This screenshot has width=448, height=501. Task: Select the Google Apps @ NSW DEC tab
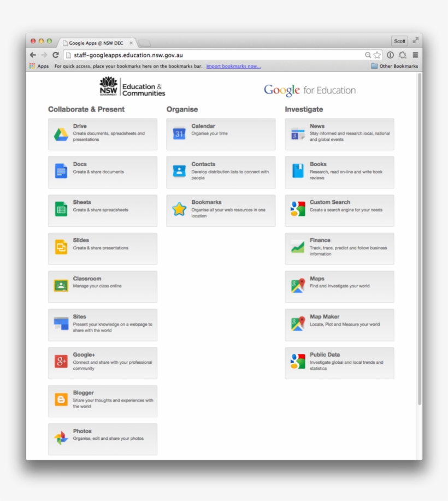(x=97, y=43)
